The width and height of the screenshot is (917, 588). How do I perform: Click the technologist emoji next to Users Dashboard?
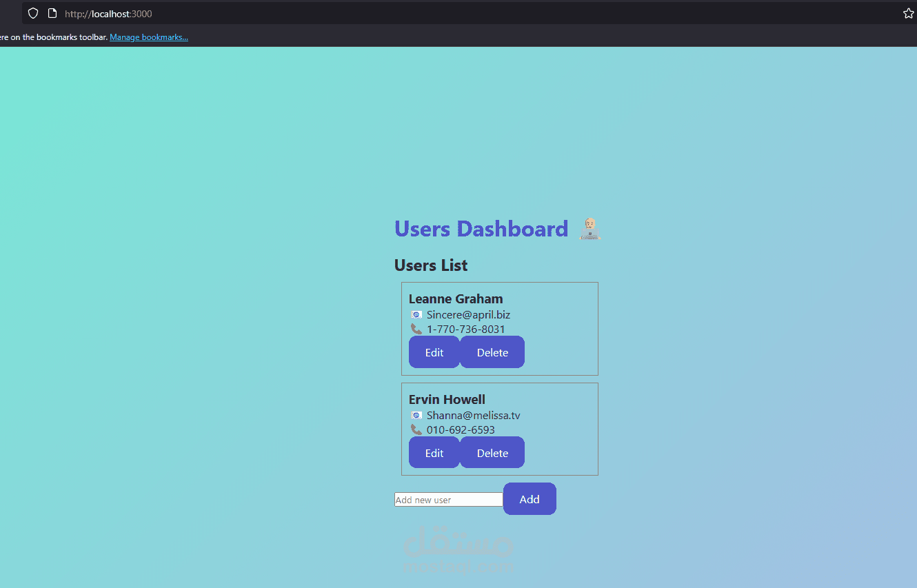[x=589, y=228]
